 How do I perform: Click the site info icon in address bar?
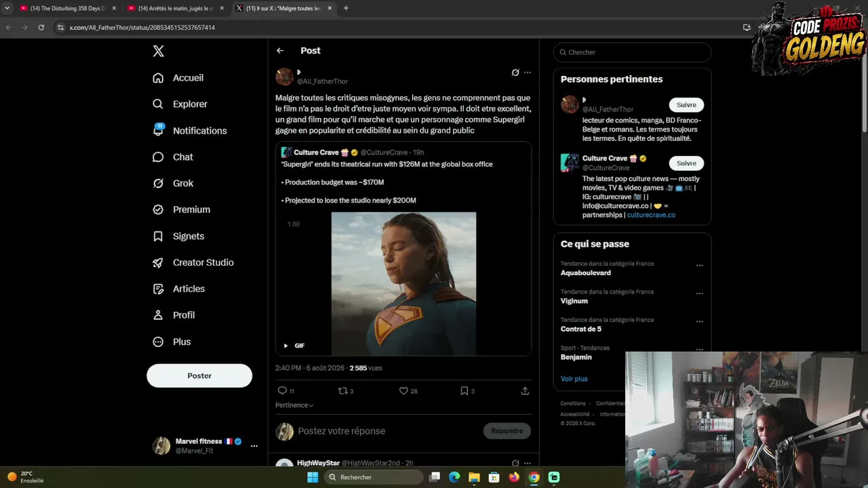pyautogui.click(x=60, y=27)
